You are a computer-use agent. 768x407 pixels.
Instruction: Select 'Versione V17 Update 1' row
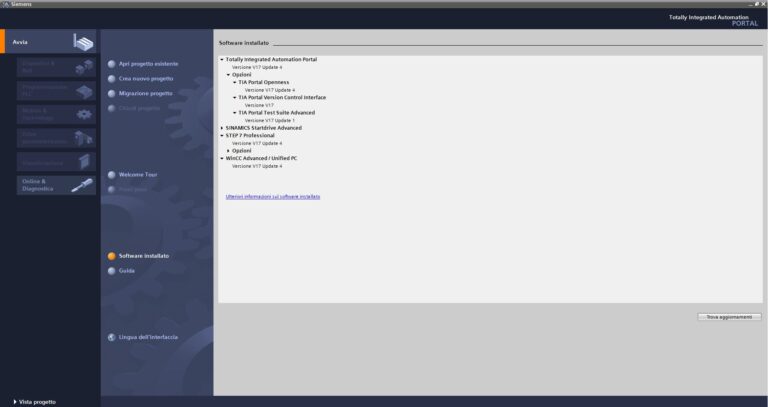point(270,120)
